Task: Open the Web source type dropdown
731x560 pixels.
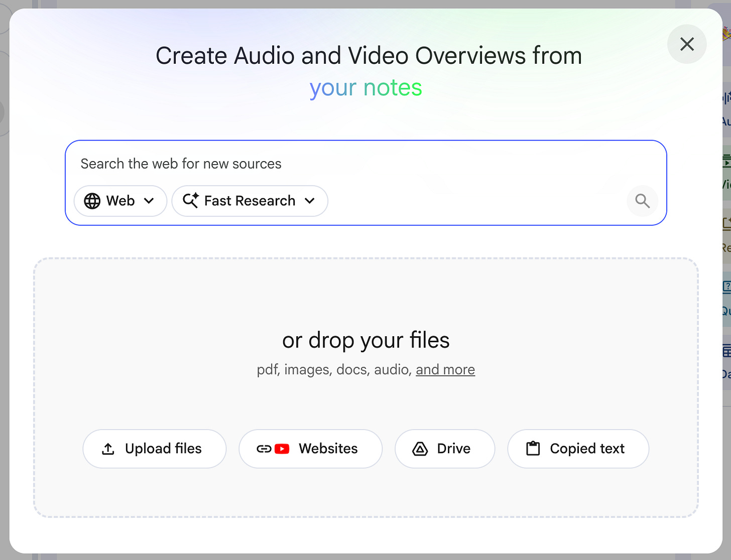Action: [x=120, y=201]
